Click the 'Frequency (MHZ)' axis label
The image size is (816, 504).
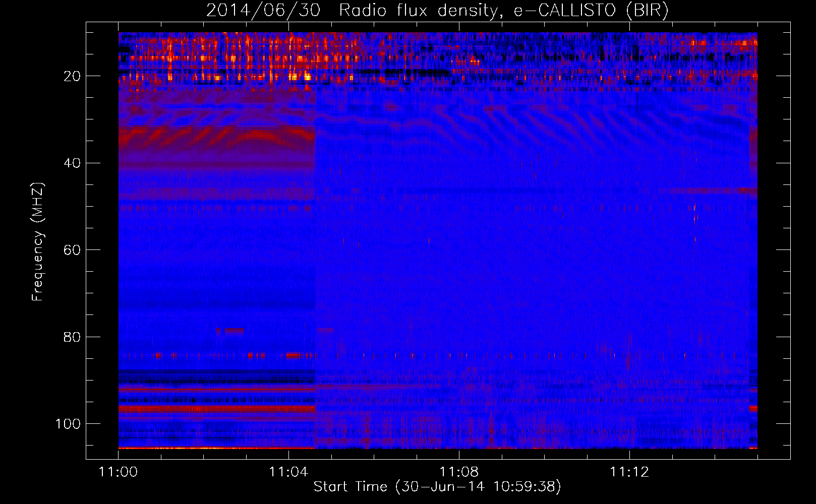click(x=38, y=241)
